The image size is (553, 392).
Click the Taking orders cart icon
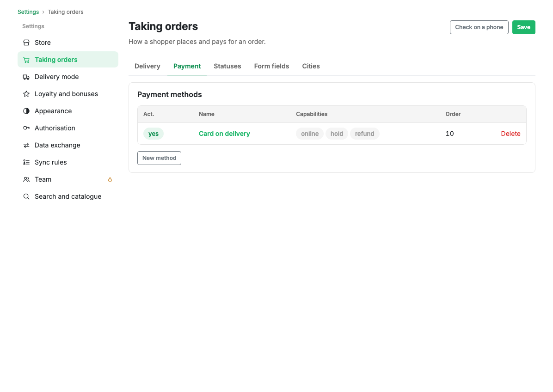(26, 60)
